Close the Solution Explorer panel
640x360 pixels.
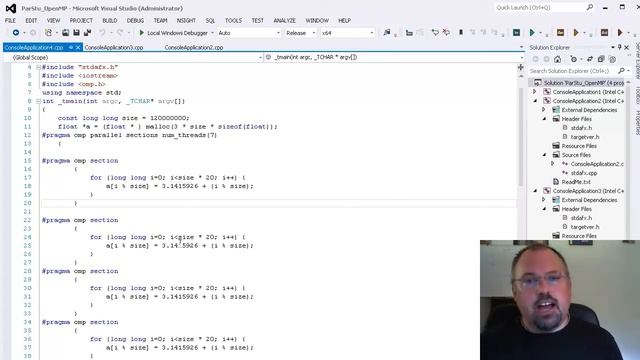[x=627, y=47]
